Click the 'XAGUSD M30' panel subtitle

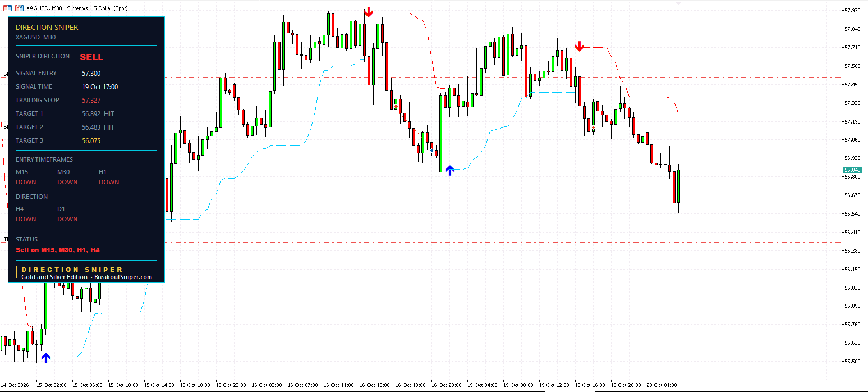(x=35, y=37)
